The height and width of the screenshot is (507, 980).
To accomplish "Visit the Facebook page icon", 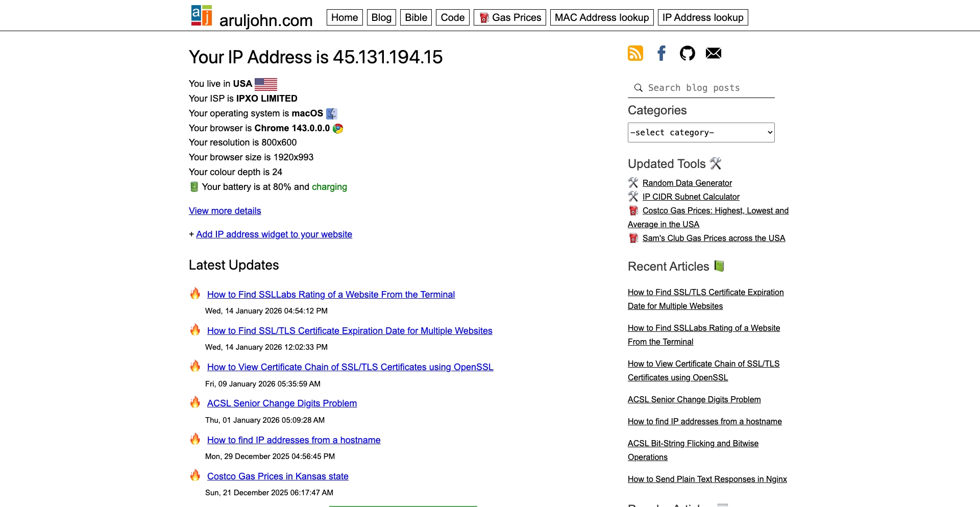I will [x=661, y=53].
